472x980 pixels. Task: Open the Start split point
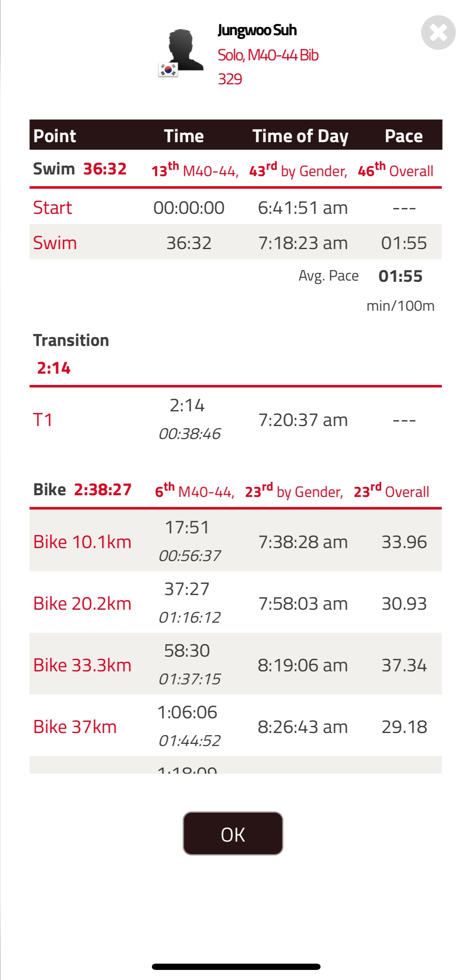pos(52,208)
